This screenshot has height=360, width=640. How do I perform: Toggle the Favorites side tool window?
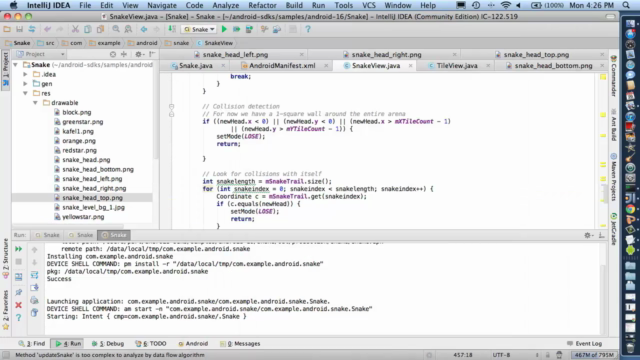[x=5, y=310]
